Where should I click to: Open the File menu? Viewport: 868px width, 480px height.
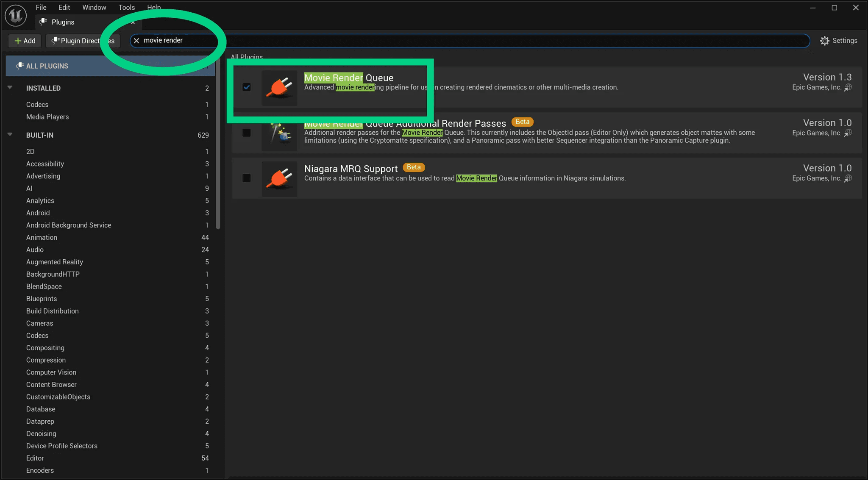41,7
